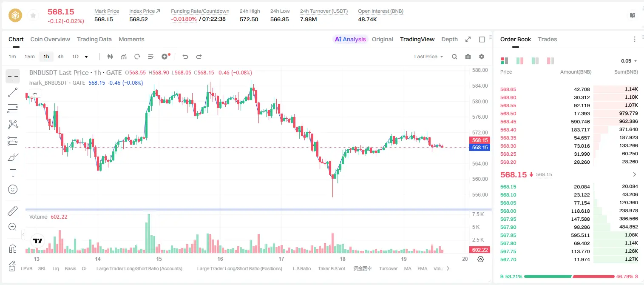Open chart settings gear icon
The image size is (644, 285).
[482, 57]
